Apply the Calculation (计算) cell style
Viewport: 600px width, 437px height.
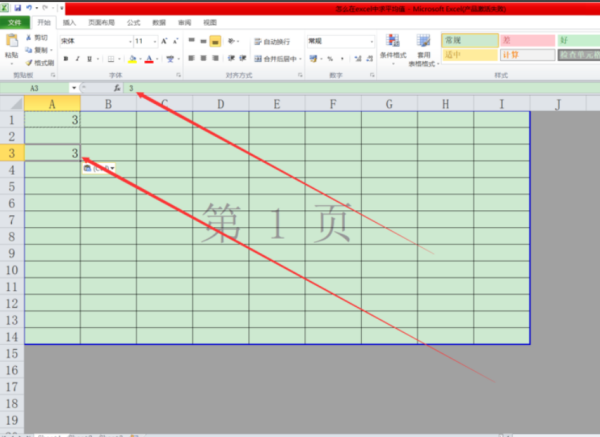[x=527, y=55]
